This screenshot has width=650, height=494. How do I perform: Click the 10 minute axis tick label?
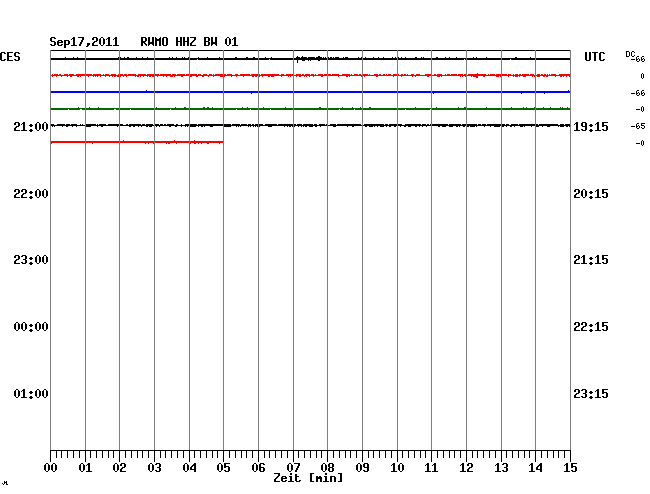click(x=397, y=468)
